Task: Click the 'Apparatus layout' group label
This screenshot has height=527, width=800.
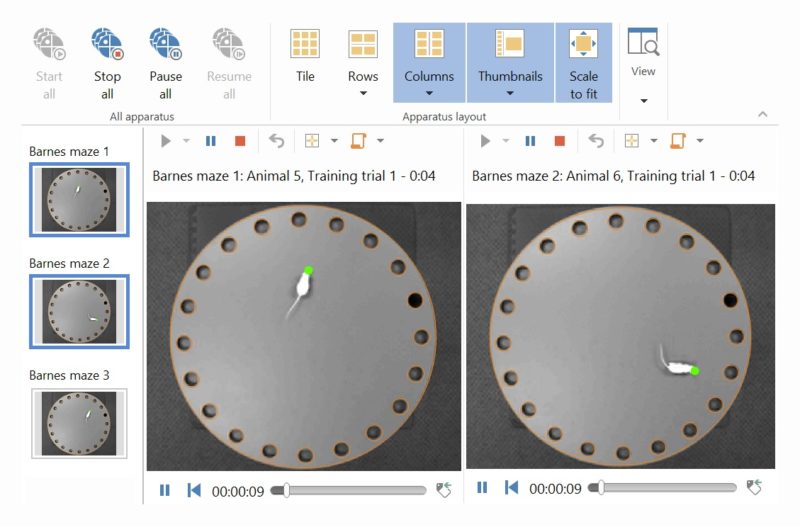Action: coord(444,117)
